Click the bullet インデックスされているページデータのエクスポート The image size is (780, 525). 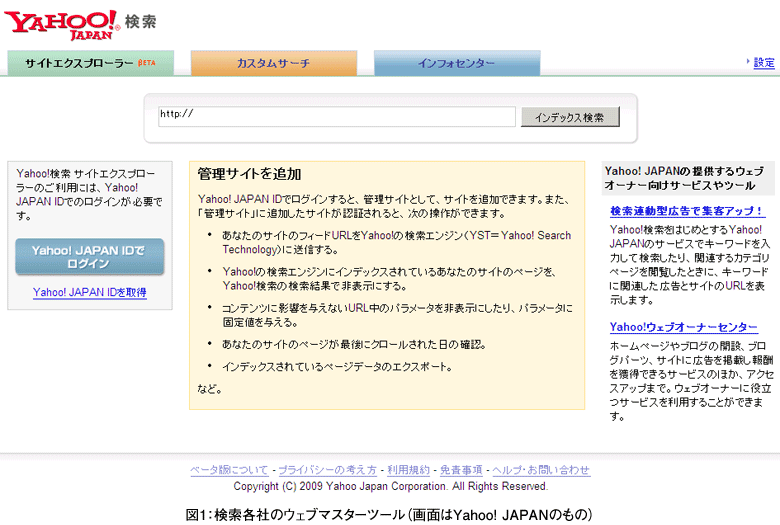pyautogui.click(x=337, y=367)
